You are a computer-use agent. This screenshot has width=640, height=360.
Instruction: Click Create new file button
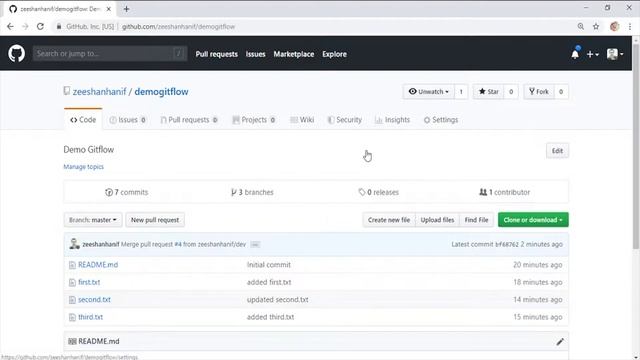(x=389, y=220)
